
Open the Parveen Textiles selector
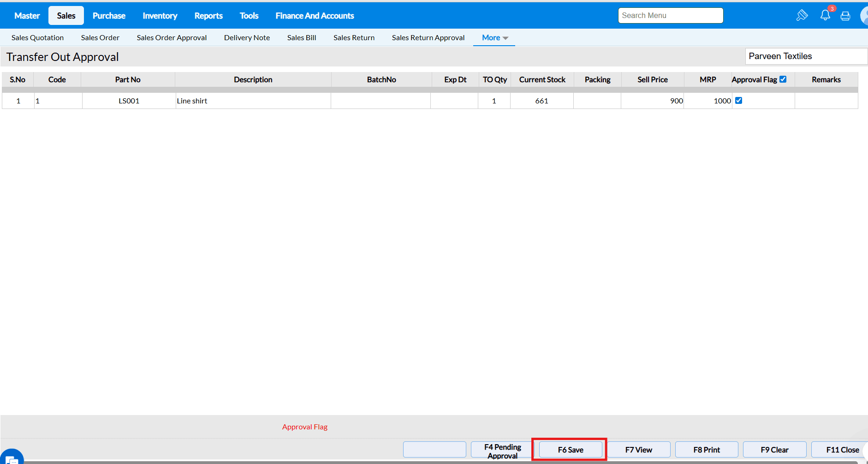pos(806,56)
